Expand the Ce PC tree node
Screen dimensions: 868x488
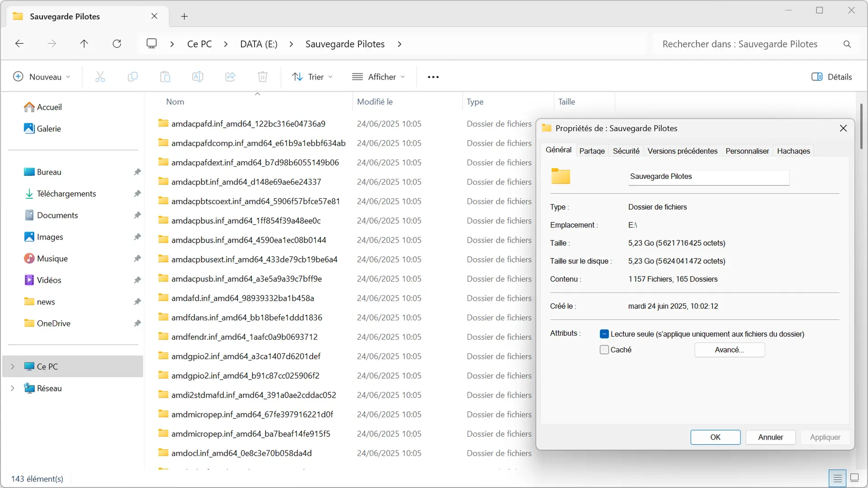pos(13,366)
